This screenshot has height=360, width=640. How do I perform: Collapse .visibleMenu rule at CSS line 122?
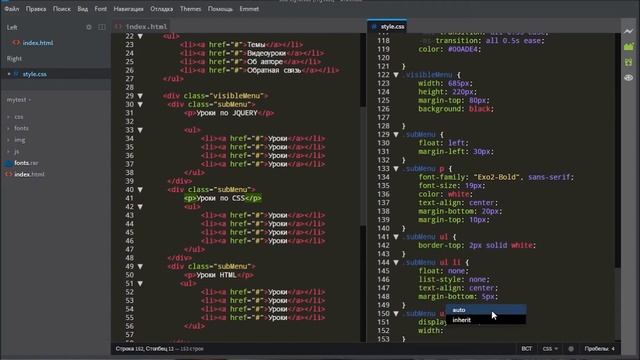(396, 75)
